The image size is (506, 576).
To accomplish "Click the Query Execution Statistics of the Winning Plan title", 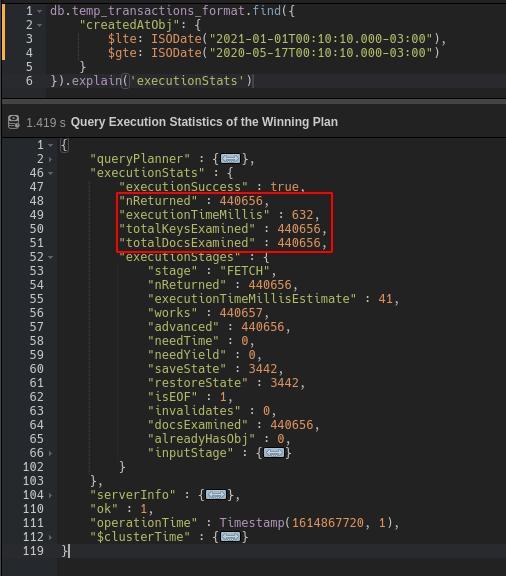I will pyautogui.click(x=204, y=122).
